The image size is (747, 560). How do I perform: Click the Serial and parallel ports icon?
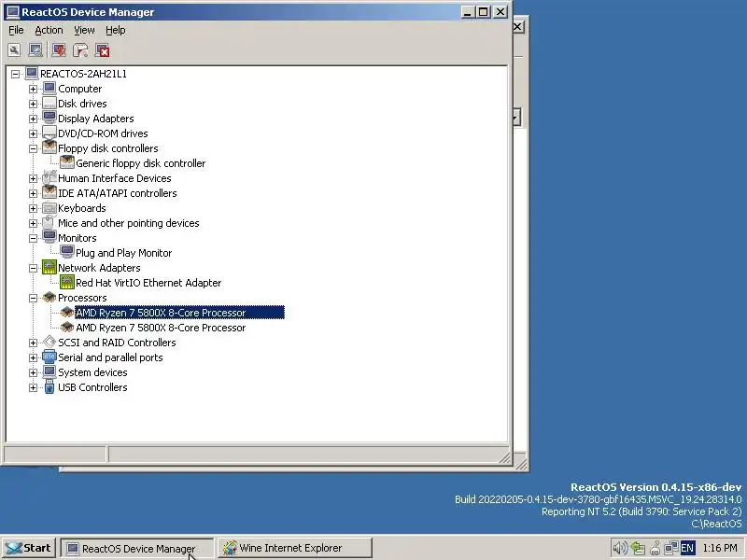[49, 357]
